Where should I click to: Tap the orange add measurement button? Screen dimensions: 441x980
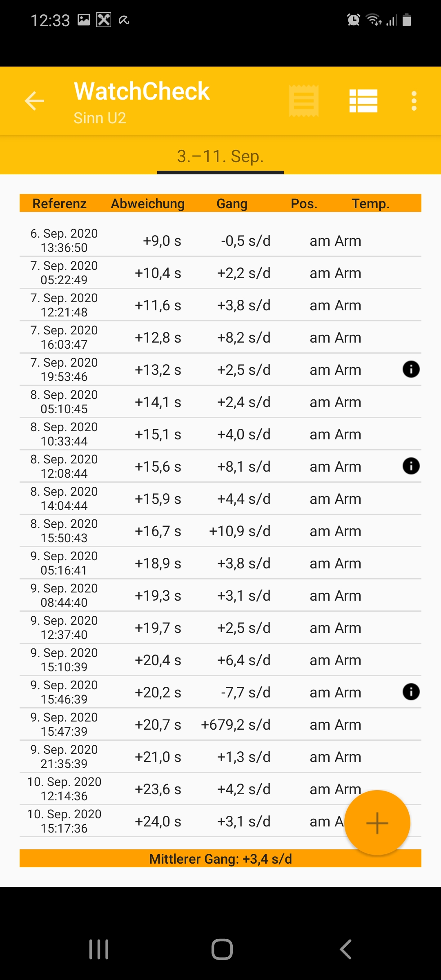377,822
